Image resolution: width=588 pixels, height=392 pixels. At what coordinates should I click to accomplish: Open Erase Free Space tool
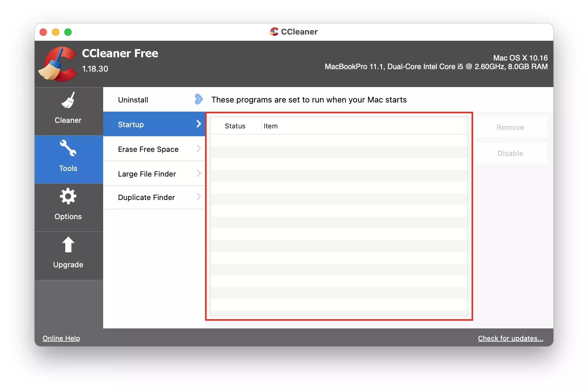point(154,149)
